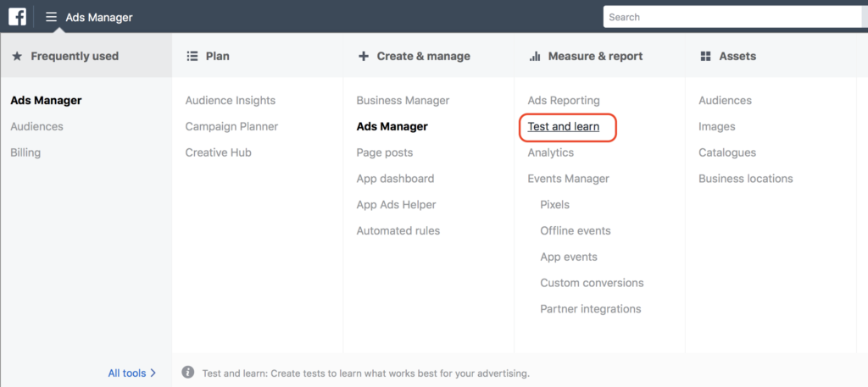868x387 pixels.
Task: Open Ads Reporting
Action: point(564,101)
